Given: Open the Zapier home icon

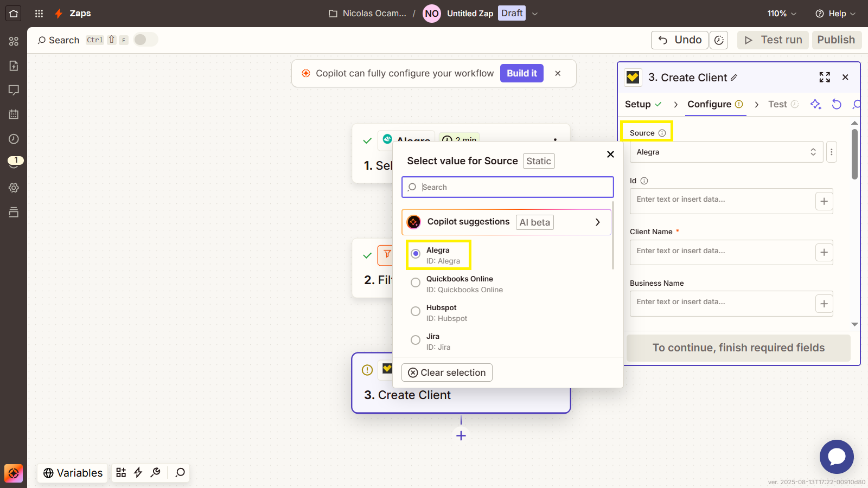Looking at the screenshot, I should [14, 14].
